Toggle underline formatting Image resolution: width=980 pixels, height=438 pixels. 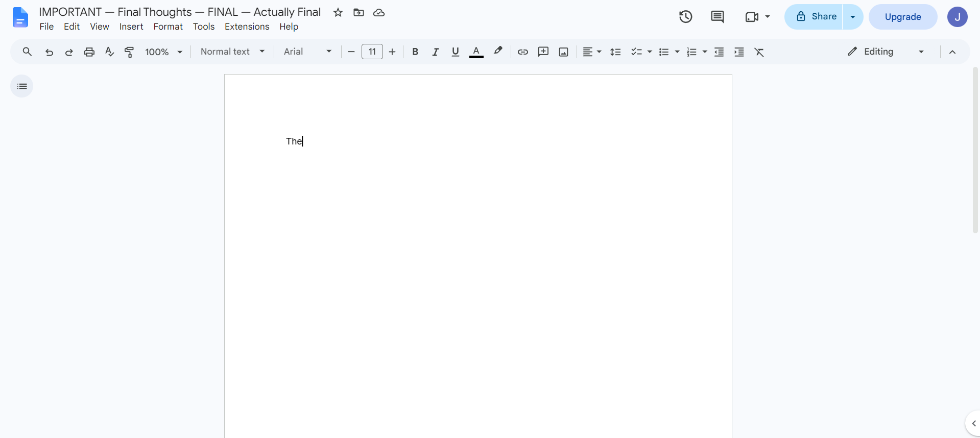[456, 52]
